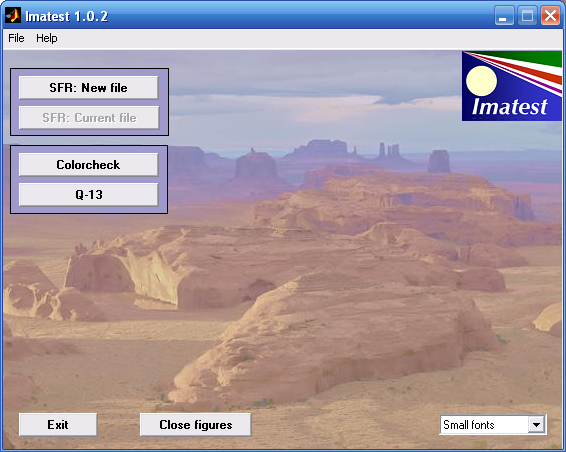Start SFR: New file analysis
Viewport: 566px width, 452px height.
click(x=88, y=87)
